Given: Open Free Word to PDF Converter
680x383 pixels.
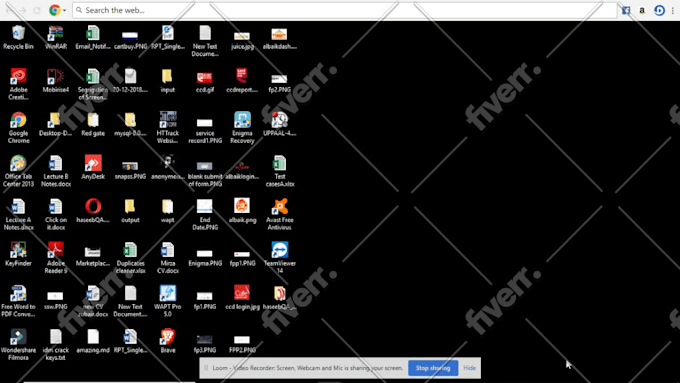Looking at the screenshot, I should [18, 301].
